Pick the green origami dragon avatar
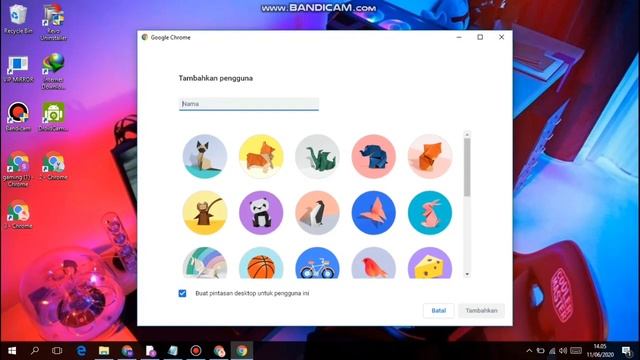Screen dimensions: 640x360 coord(318,156)
